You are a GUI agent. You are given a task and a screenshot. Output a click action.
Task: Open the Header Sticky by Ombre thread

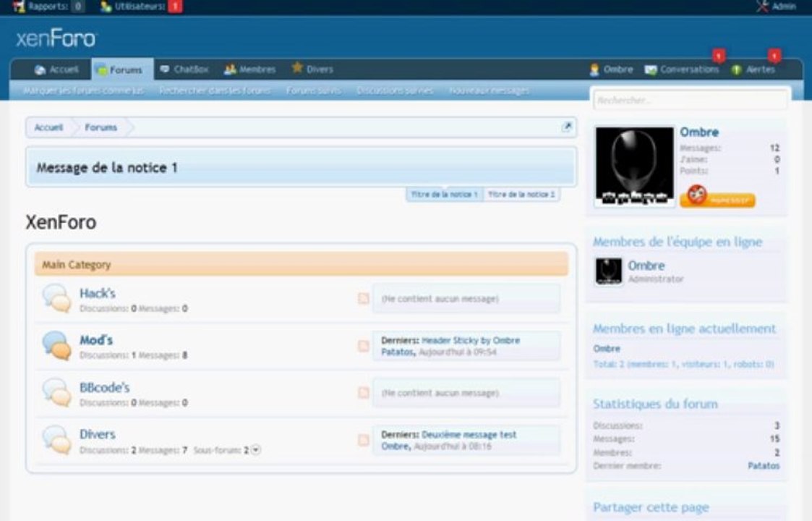pos(471,341)
